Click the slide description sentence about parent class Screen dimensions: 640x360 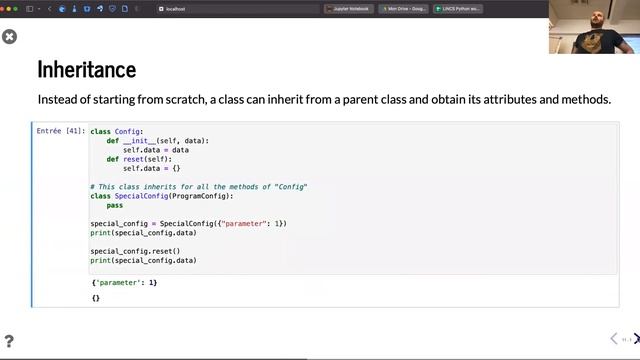click(x=324, y=100)
